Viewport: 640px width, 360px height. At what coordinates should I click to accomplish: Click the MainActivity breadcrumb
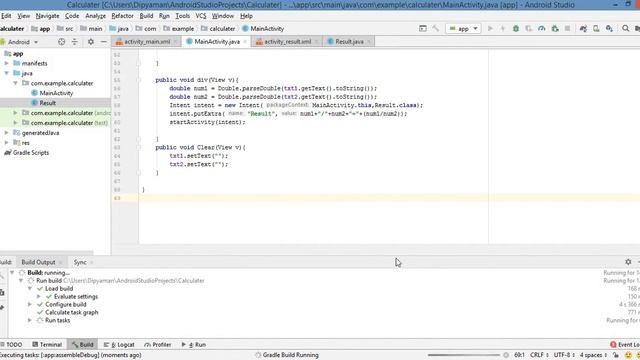coord(263,29)
